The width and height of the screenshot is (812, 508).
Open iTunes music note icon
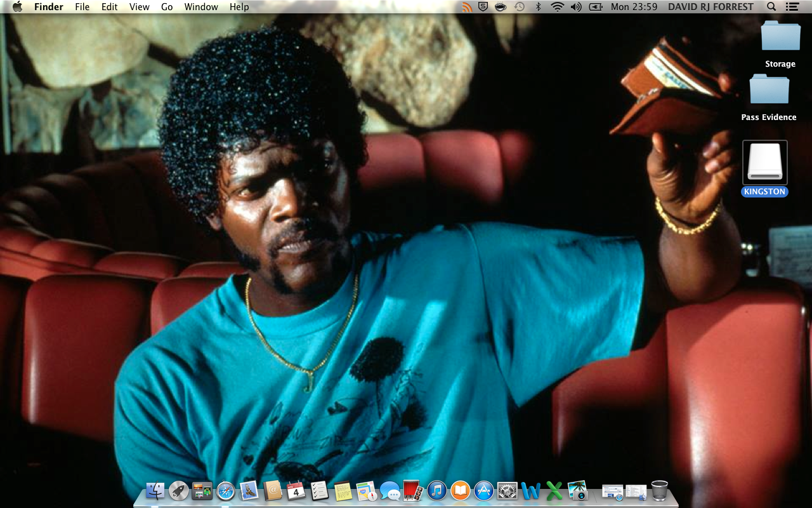(x=437, y=491)
